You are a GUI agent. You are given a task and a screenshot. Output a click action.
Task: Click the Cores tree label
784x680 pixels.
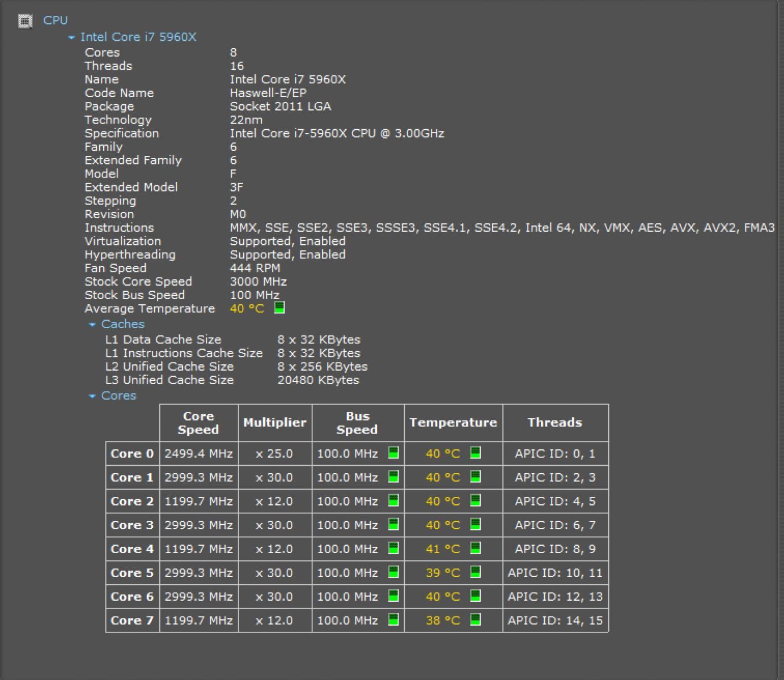(118, 396)
